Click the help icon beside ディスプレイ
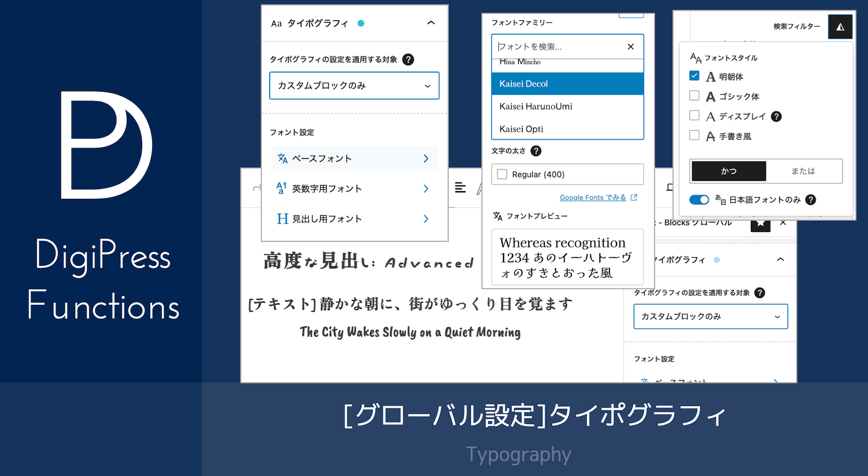 click(x=776, y=116)
